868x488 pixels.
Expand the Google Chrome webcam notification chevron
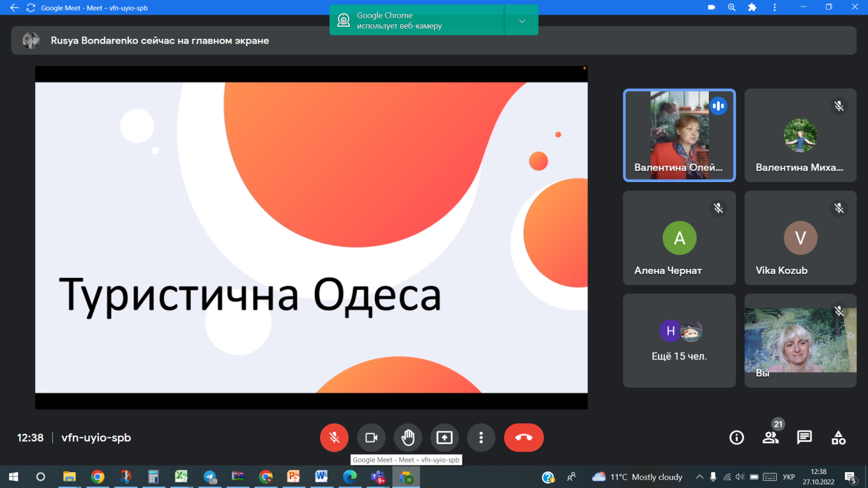522,21
